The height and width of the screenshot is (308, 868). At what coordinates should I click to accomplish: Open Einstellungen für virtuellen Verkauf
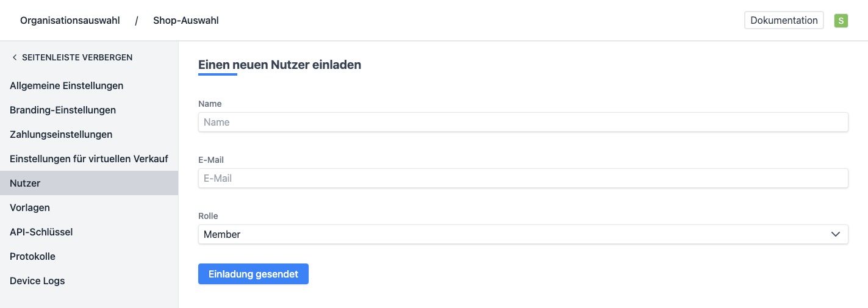pos(89,159)
